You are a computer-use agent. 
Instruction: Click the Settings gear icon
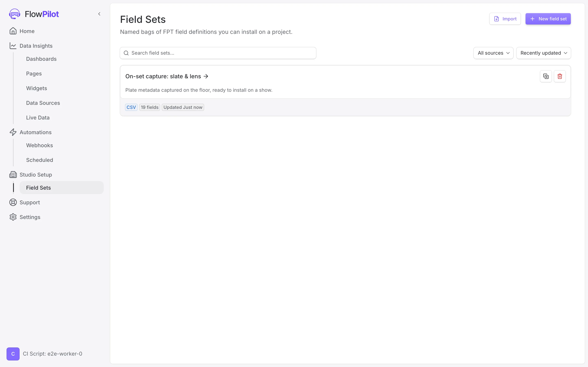point(13,217)
